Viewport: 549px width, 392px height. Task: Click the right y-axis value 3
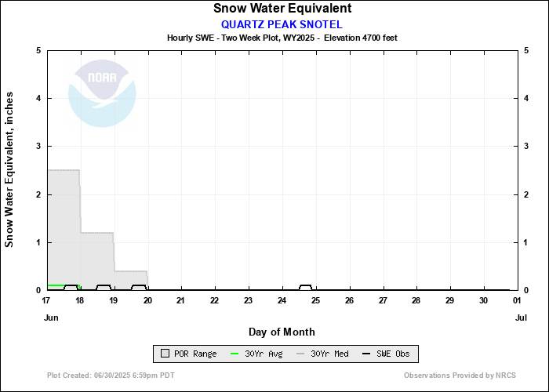526,147
